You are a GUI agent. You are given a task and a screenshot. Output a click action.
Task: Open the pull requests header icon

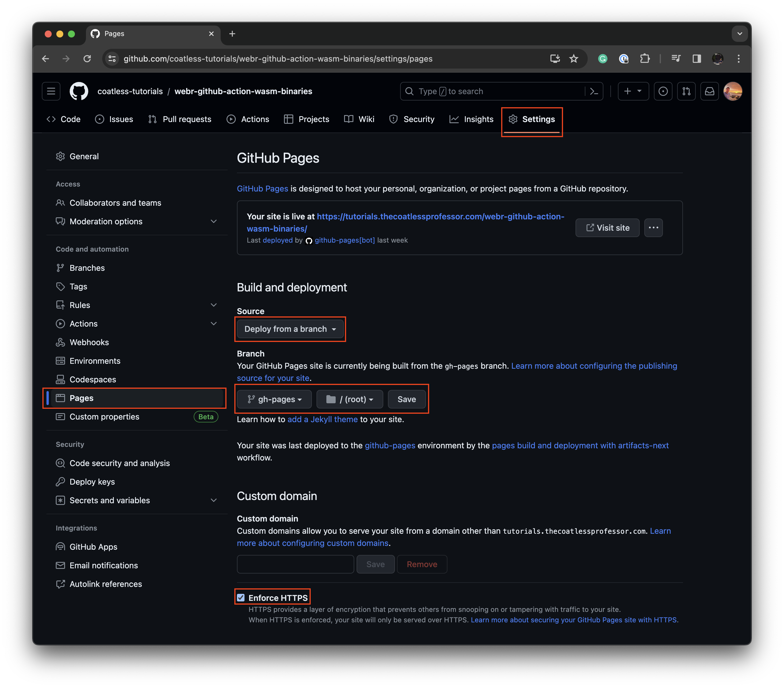[x=686, y=91]
